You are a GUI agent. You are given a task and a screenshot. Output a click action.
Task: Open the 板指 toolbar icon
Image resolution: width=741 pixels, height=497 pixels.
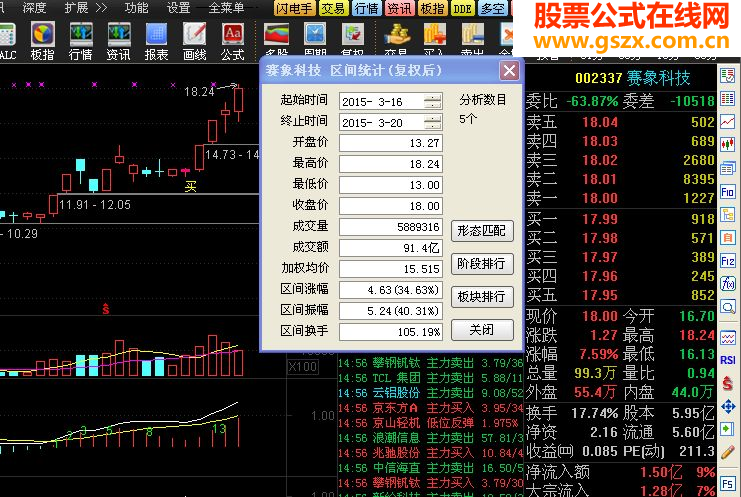(x=43, y=41)
